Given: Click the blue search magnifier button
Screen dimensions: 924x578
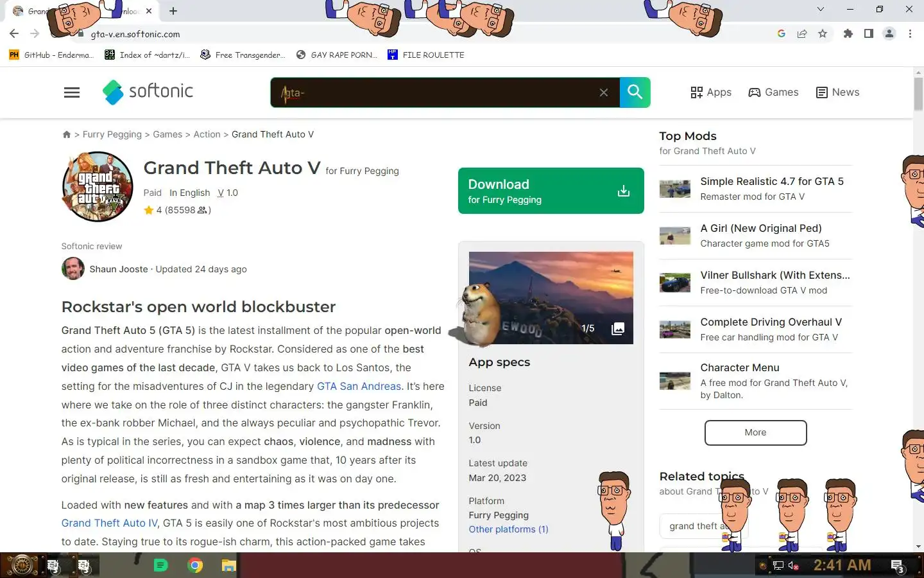Looking at the screenshot, I should coord(635,92).
